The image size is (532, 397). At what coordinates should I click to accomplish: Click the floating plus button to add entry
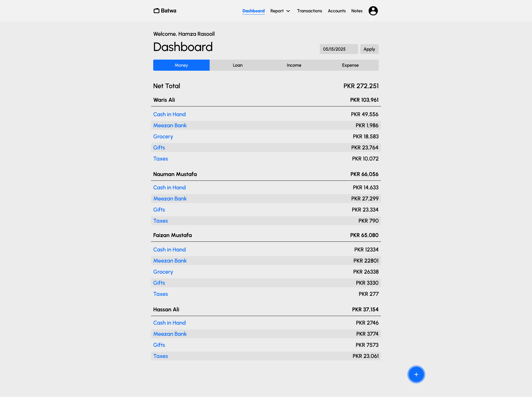[x=416, y=374]
